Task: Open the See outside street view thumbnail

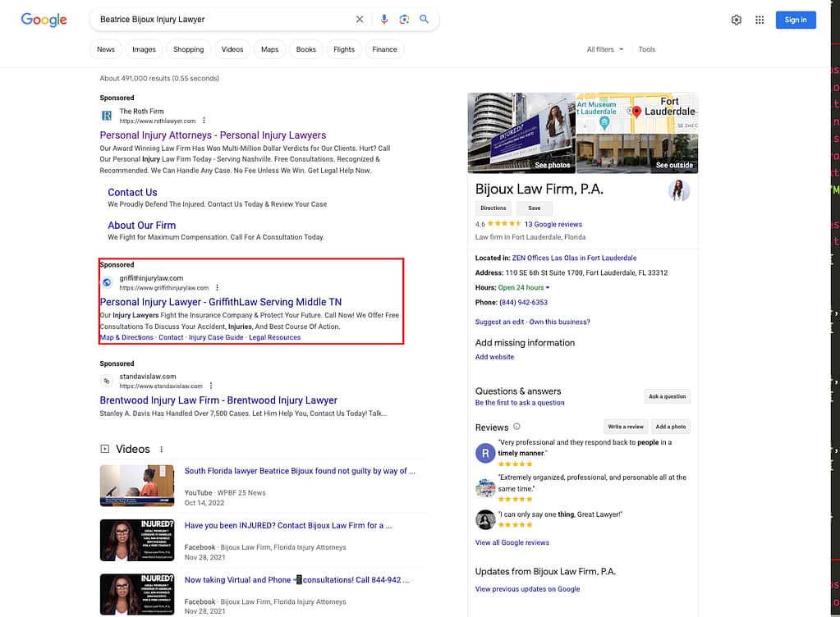Action: tap(637, 153)
